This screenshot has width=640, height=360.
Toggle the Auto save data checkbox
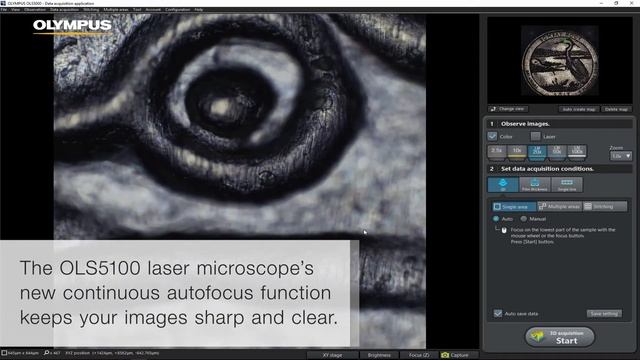498,313
